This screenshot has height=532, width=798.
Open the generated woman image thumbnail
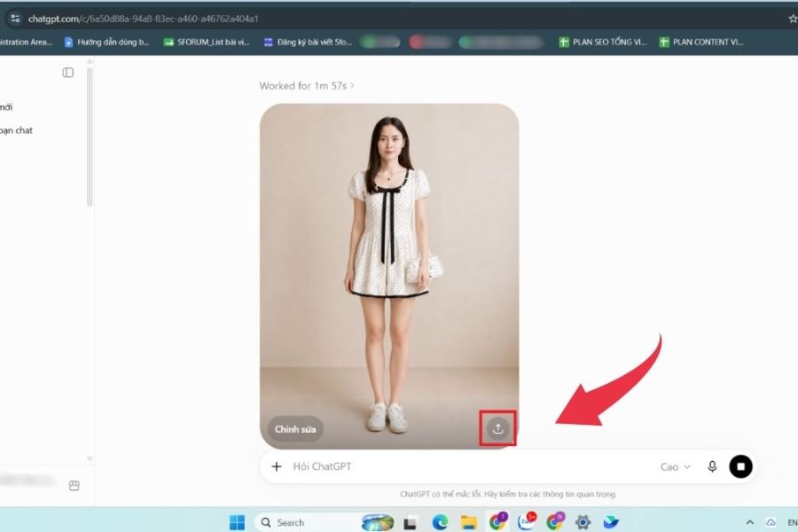coord(389,276)
